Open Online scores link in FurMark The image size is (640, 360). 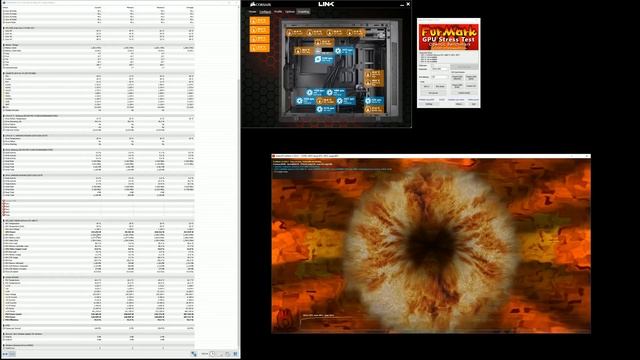click(473, 100)
